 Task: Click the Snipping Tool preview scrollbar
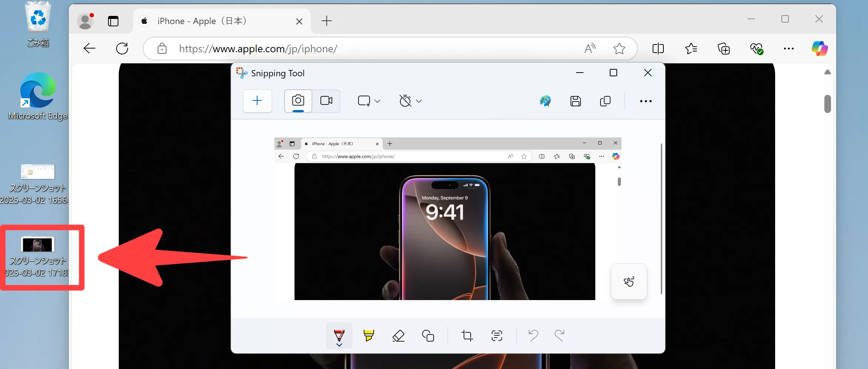click(x=661, y=219)
